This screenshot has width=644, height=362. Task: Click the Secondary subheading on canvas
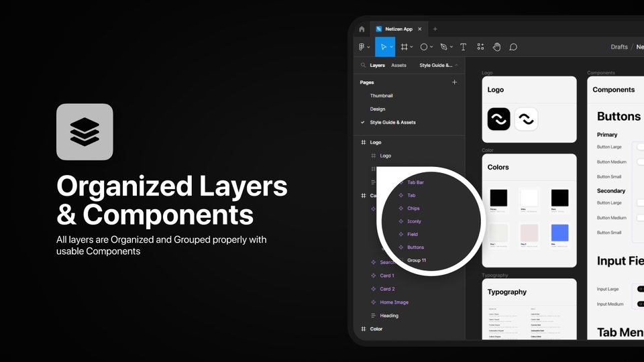point(610,191)
